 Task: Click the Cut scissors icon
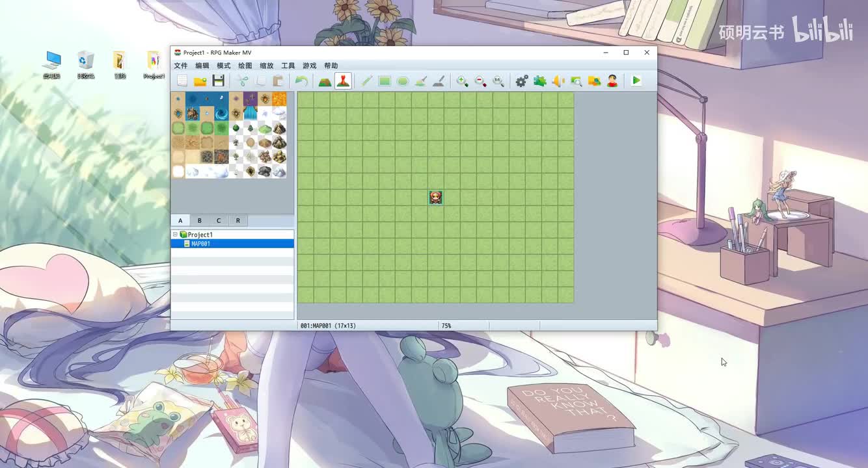pyautogui.click(x=242, y=81)
